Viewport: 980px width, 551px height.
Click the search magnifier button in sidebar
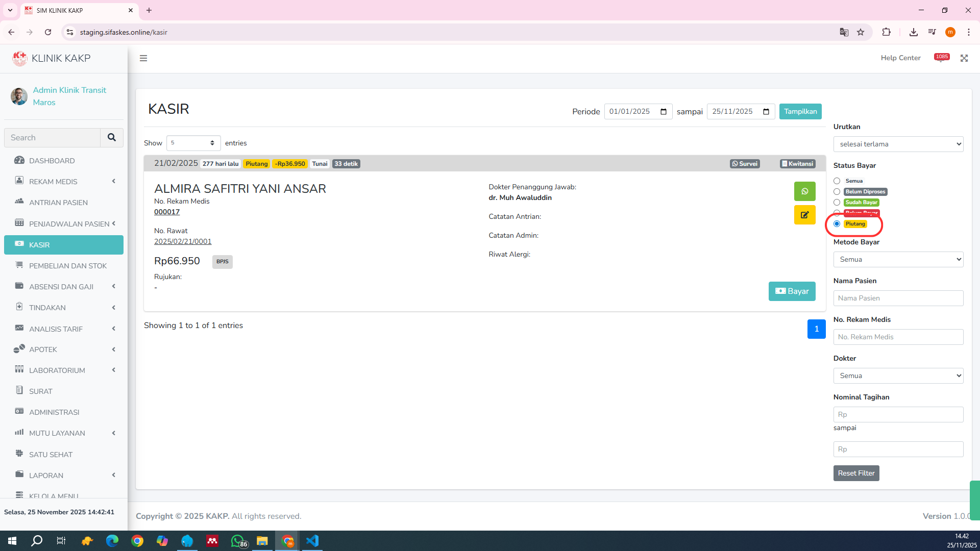coord(111,138)
